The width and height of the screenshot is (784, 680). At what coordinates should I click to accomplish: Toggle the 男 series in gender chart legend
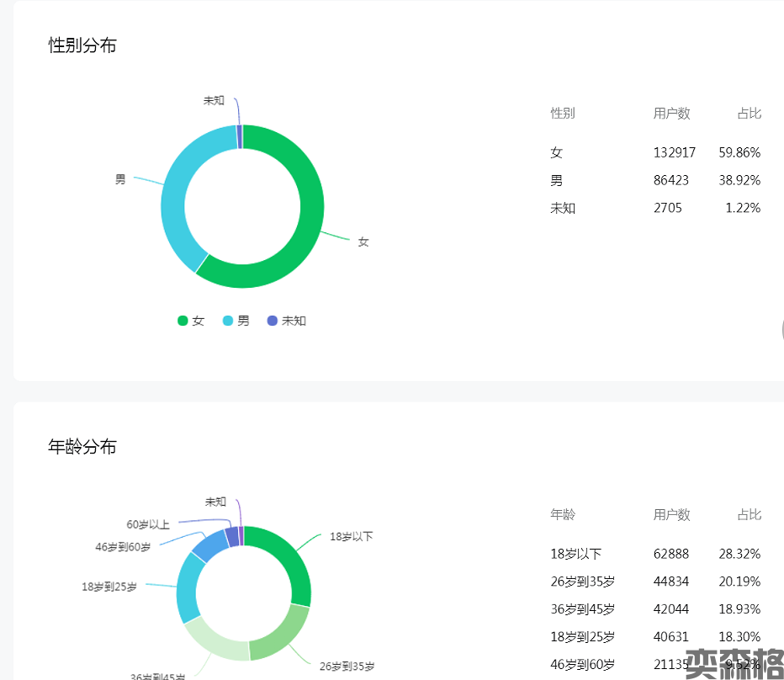(x=236, y=321)
